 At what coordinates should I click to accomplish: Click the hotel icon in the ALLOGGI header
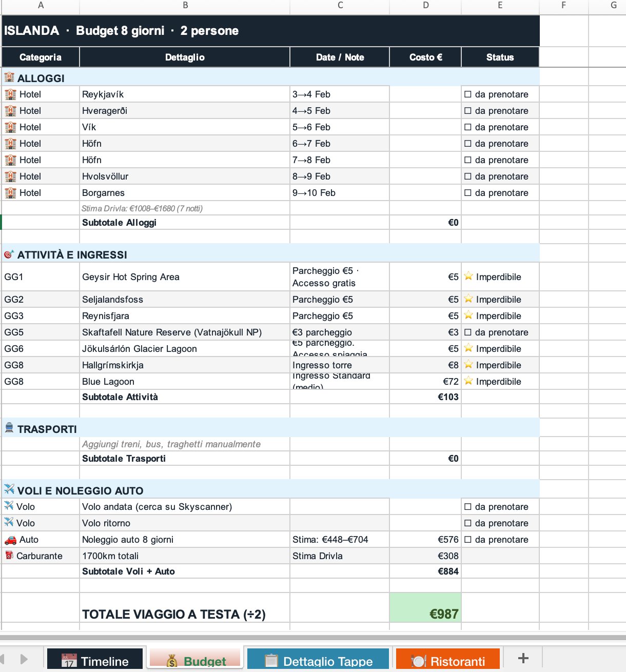[9, 78]
